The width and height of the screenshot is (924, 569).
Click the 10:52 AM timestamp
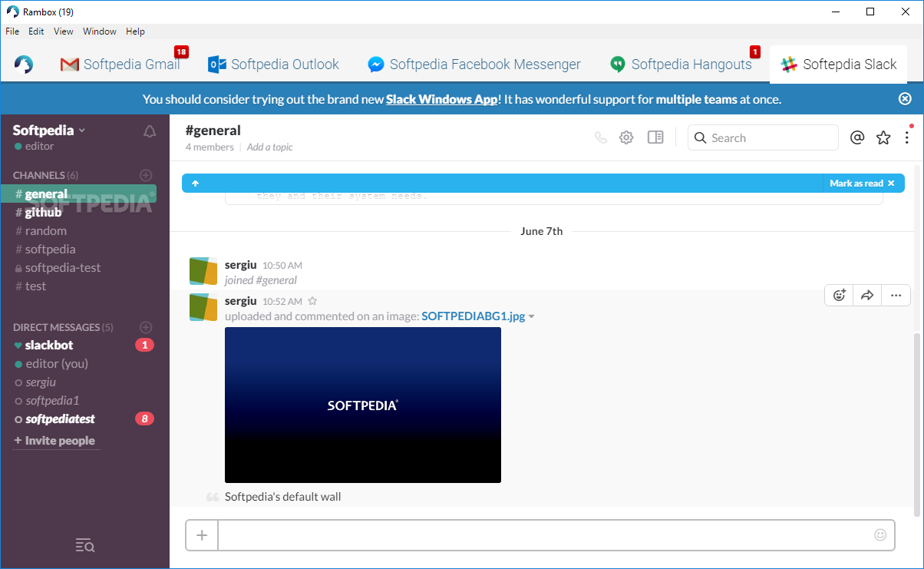(282, 302)
